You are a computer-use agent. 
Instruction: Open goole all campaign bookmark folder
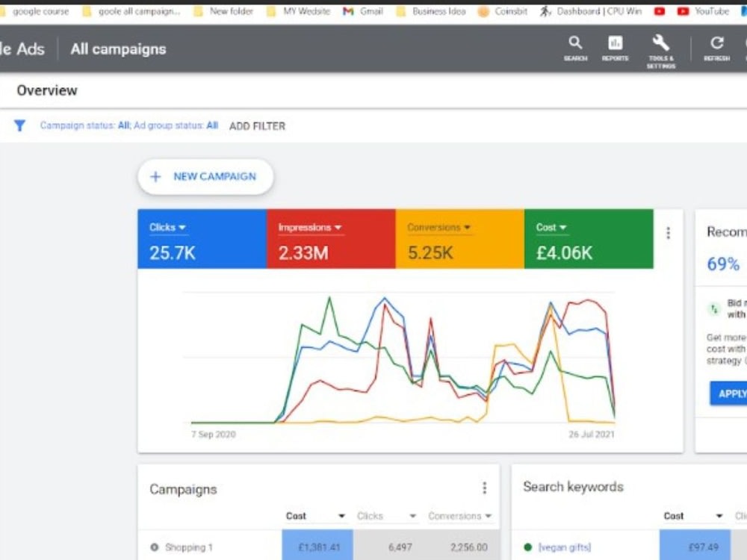pyautogui.click(x=131, y=11)
